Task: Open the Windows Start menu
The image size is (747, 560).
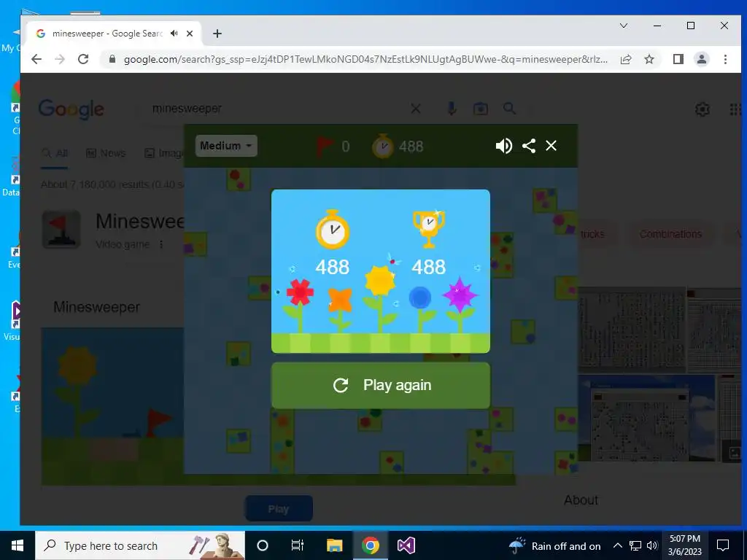Action: pyautogui.click(x=18, y=545)
